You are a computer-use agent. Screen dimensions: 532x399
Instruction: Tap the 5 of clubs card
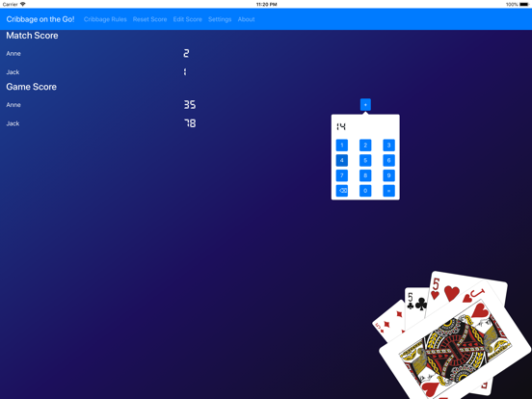pos(416,303)
